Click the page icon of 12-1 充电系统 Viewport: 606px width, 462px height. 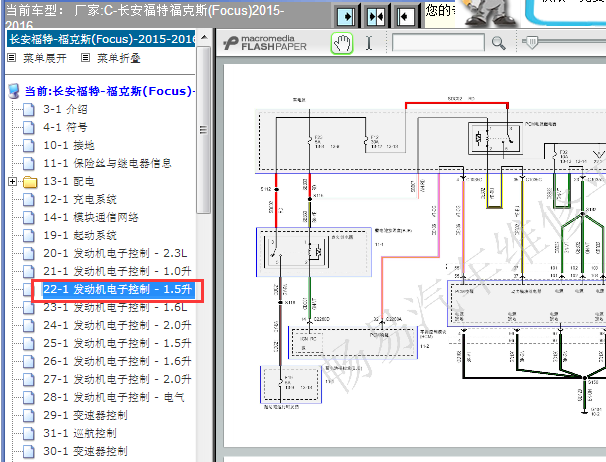click(x=29, y=199)
